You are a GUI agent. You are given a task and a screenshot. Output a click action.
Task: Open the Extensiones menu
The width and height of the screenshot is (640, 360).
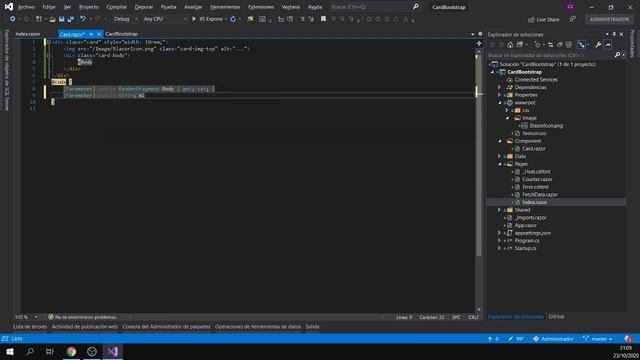click(261, 7)
